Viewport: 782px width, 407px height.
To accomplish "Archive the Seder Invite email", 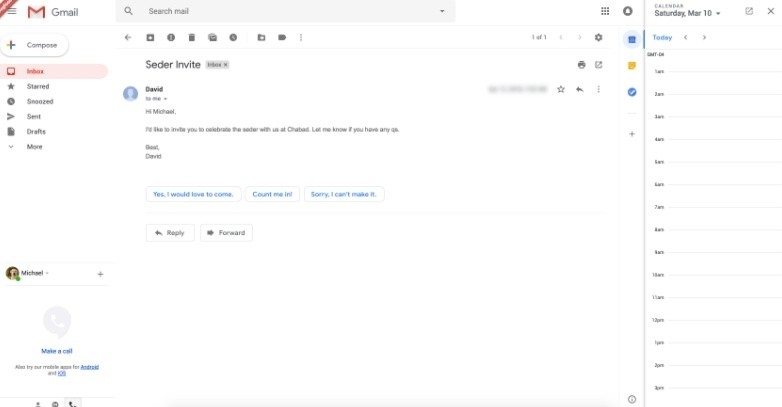I will 150,37.
